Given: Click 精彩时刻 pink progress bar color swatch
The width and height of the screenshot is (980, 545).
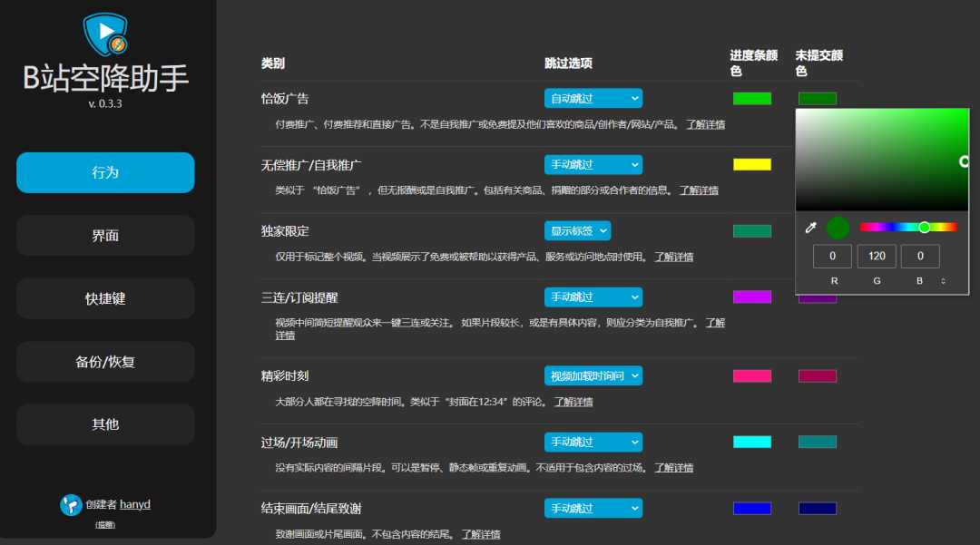Looking at the screenshot, I should pos(752,375).
